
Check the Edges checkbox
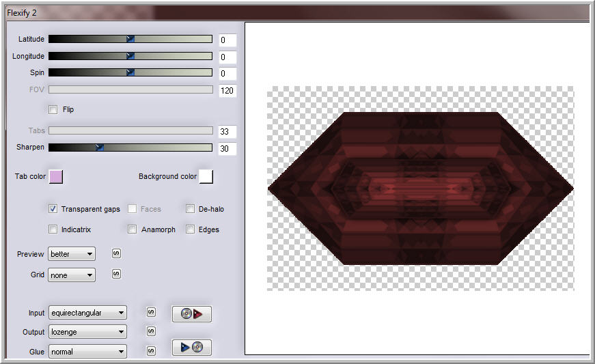[x=191, y=229]
